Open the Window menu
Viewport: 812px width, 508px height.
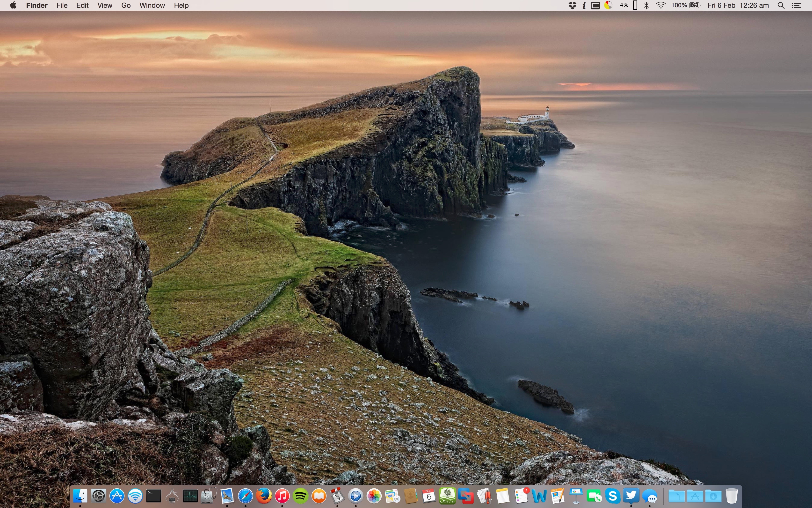(152, 5)
